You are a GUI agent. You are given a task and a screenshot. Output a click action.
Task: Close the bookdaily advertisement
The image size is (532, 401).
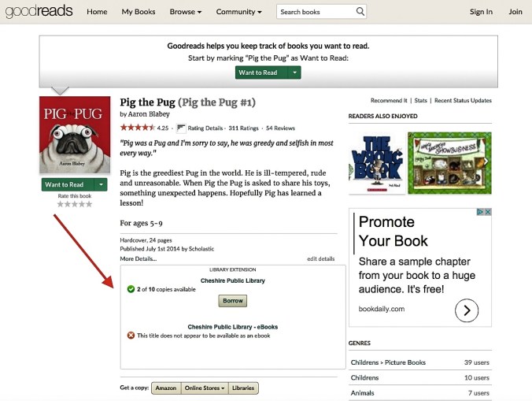[488, 212]
